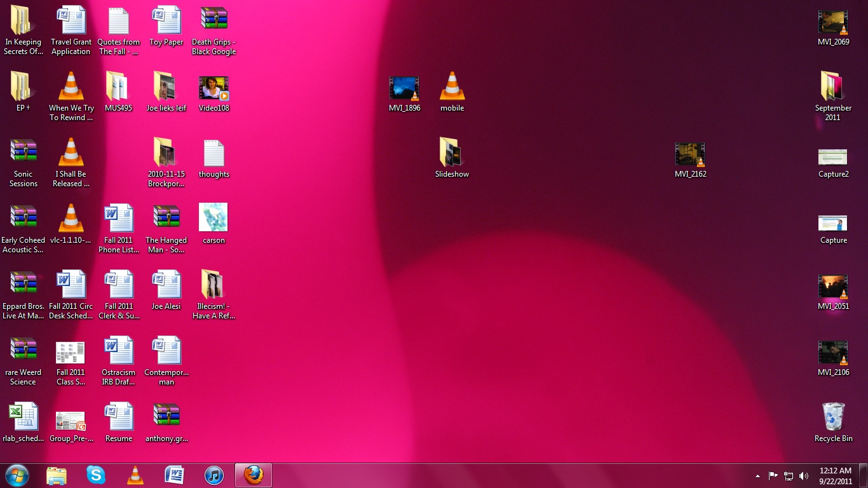868x488 pixels.
Task: Open the network status tray icon
Action: [x=789, y=476]
